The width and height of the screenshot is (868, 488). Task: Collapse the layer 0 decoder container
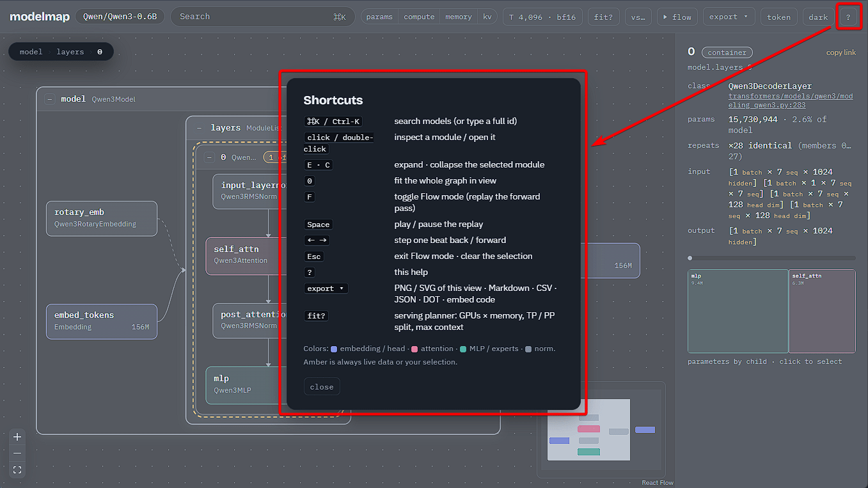209,157
